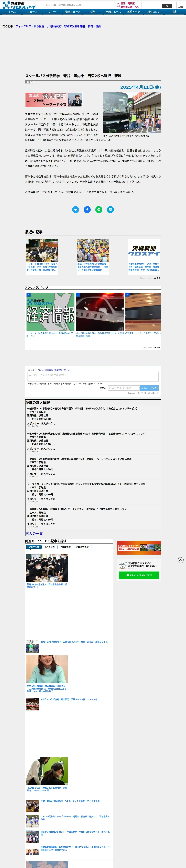Screen dimensions: 186x868
Task: Open the 動画ニュース navigation tab
Action: click(73, 12)
